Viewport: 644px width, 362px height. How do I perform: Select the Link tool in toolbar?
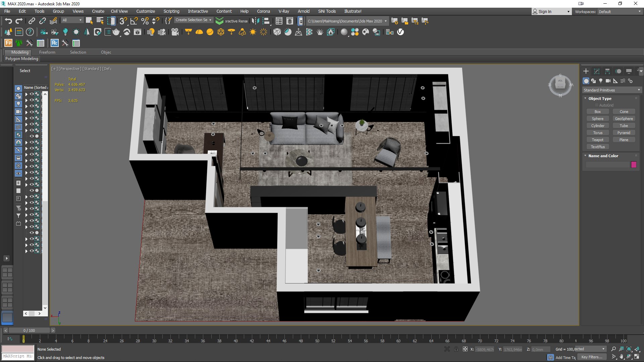pos(32,21)
